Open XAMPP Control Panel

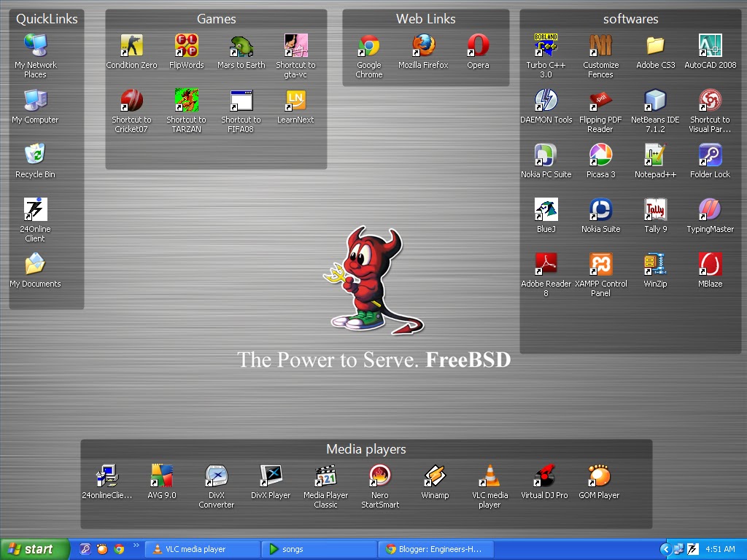pos(601,275)
